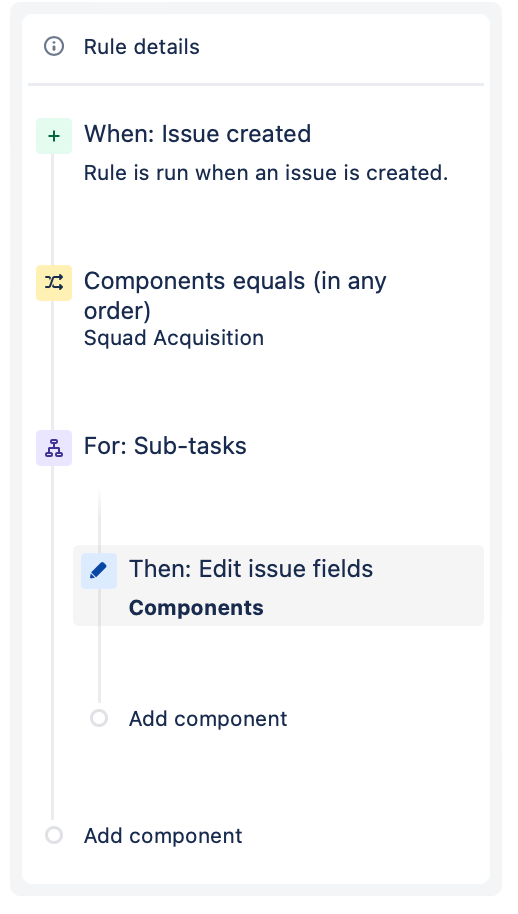The image size is (518, 914).
Task: Click the bold Components field label
Action: pos(196,608)
